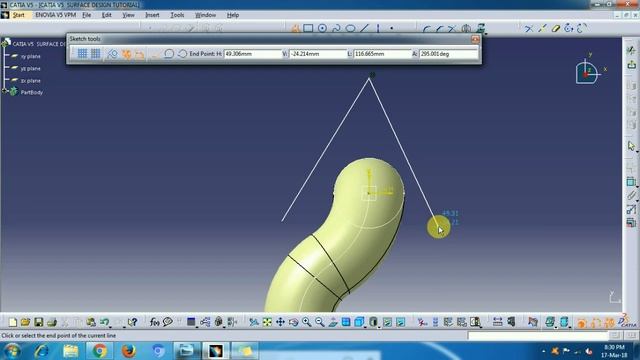Select zx plane in the tree
The height and width of the screenshot is (360, 640).
pyautogui.click(x=31, y=81)
